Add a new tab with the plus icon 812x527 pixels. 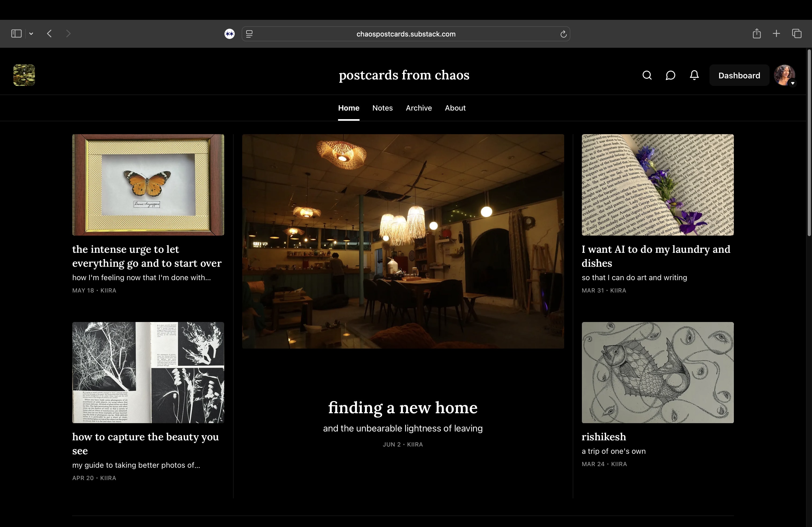[x=776, y=33]
